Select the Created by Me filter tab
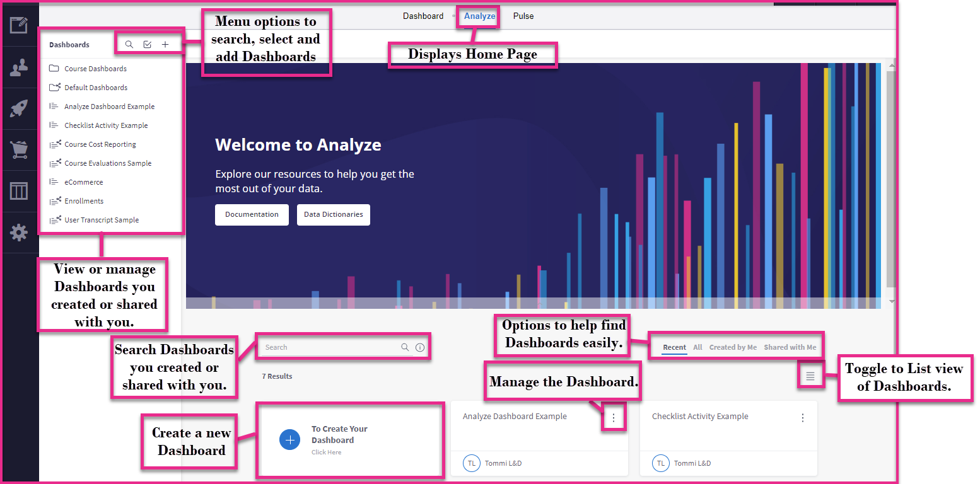 733,347
